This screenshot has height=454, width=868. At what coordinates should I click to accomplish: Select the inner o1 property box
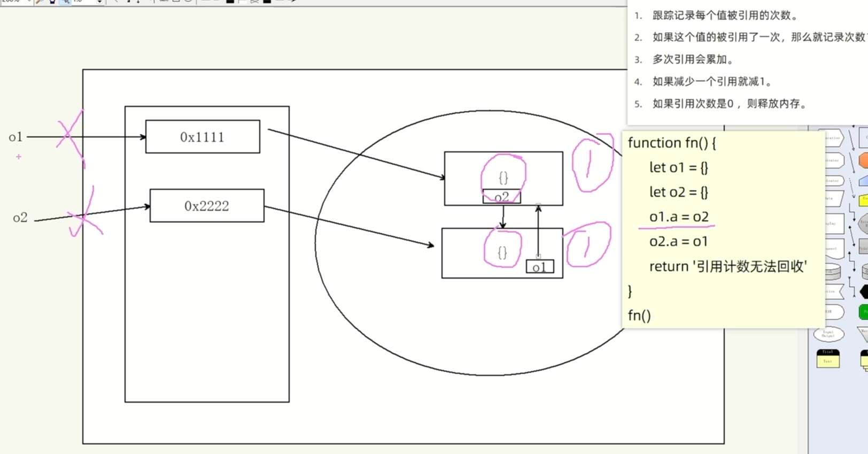point(540,266)
